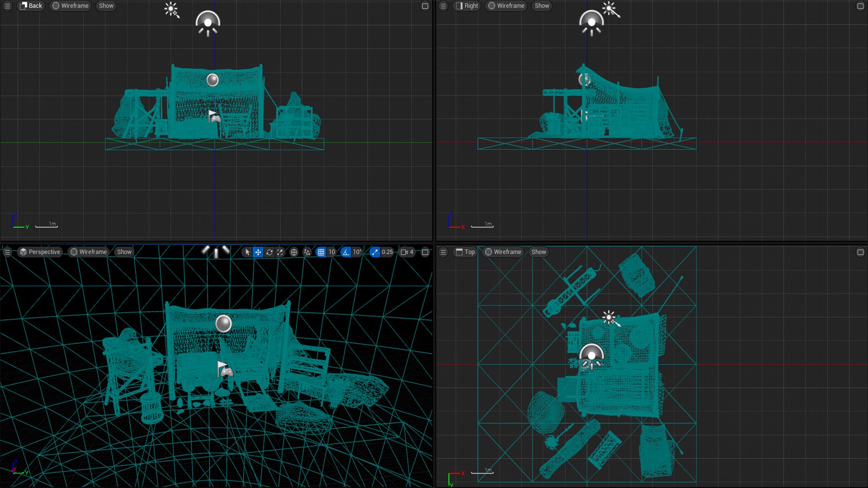Screen dimensions: 868x488
Task: Switch to the Scale transform tool
Action: click(x=280, y=252)
